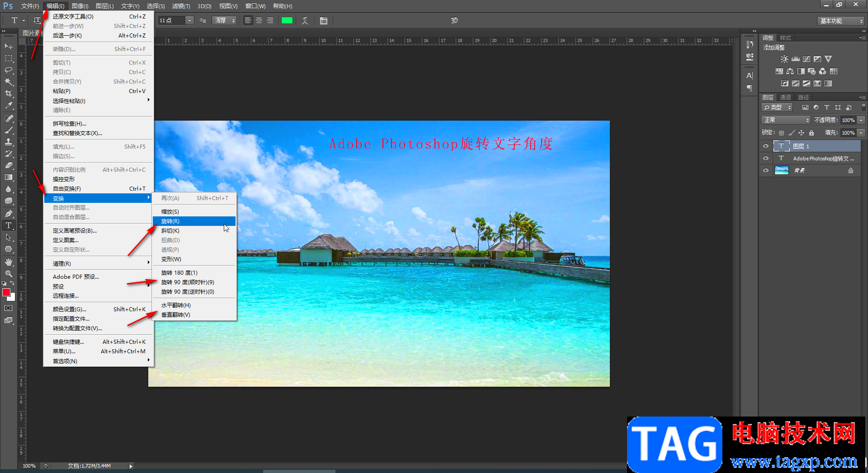The height and width of the screenshot is (473, 868).
Task: Add a Photo Filter adjustment
Action: tap(812, 71)
